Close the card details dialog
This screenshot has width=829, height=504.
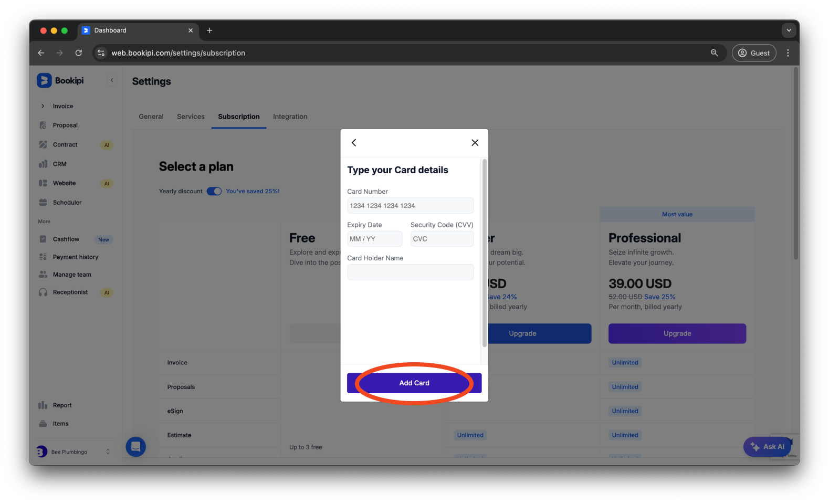475,143
